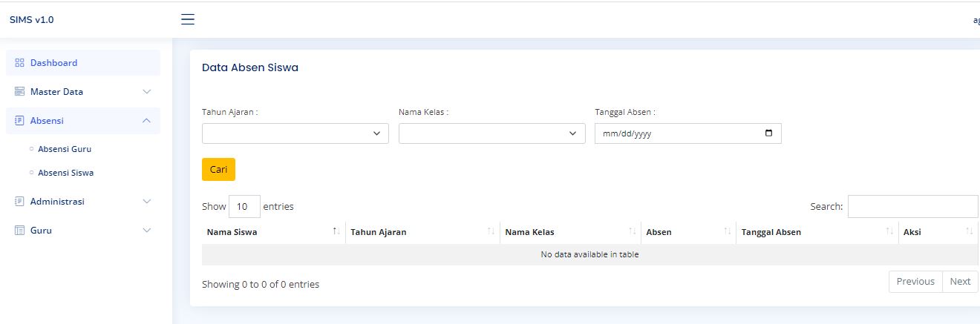
Task: Sort table by Tanggal Absen column
Action: pos(816,232)
